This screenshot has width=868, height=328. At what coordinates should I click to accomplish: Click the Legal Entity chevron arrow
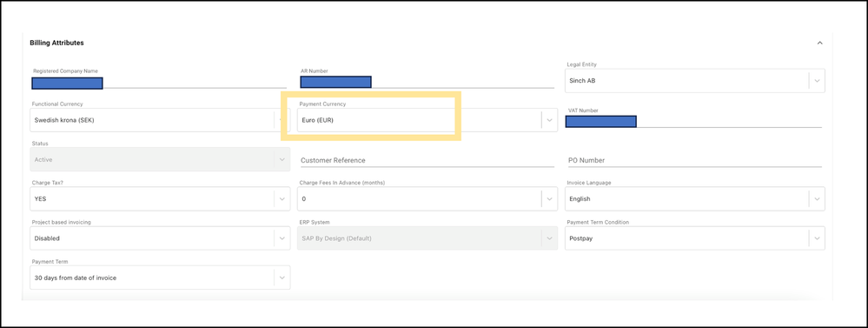[x=817, y=81]
